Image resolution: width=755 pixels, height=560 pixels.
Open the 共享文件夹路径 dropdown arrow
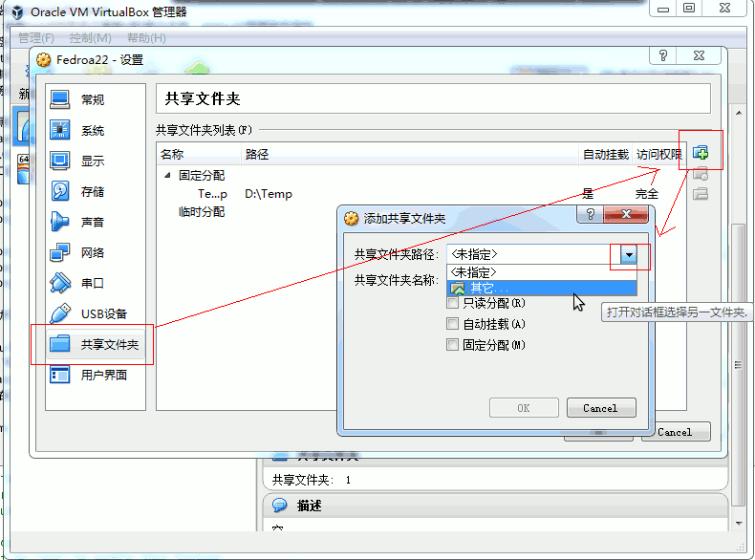pos(629,254)
